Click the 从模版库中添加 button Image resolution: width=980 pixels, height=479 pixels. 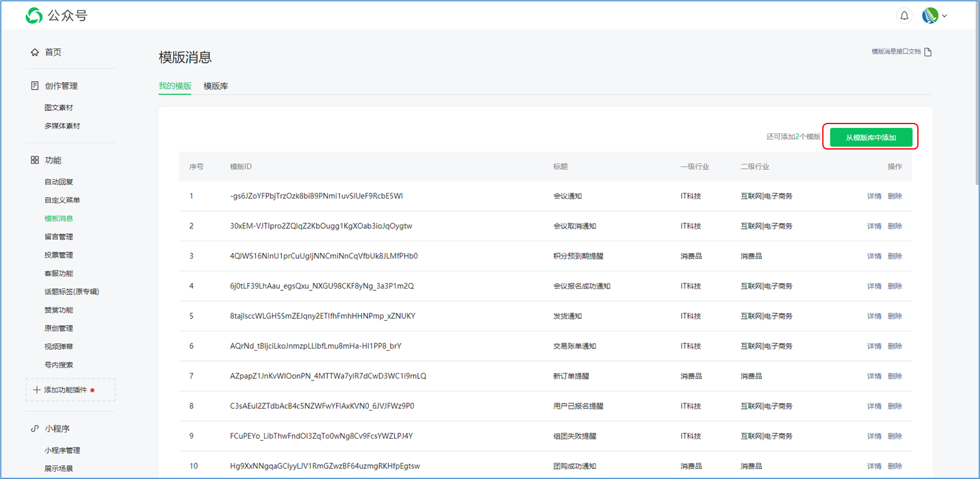pyautogui.click(x=871, y=137)
